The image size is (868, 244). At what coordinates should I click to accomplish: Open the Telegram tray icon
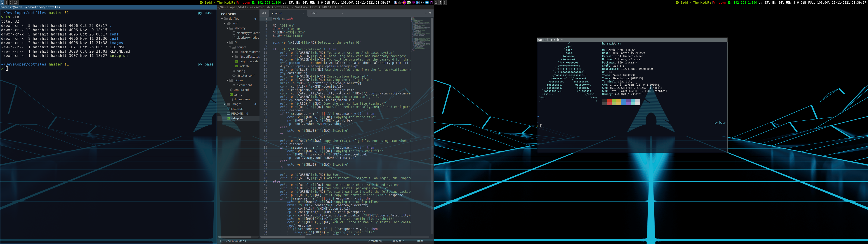point(427,2)
